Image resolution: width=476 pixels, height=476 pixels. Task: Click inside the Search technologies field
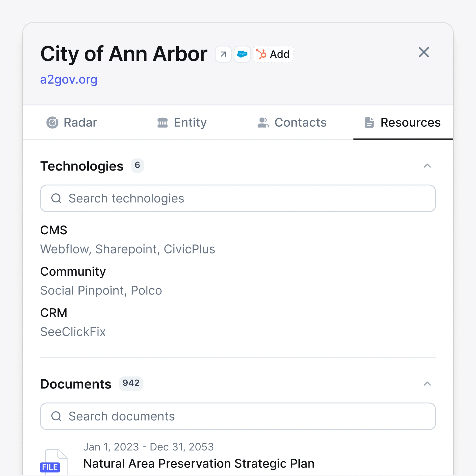pyautogui.click(x=213, y=198)
